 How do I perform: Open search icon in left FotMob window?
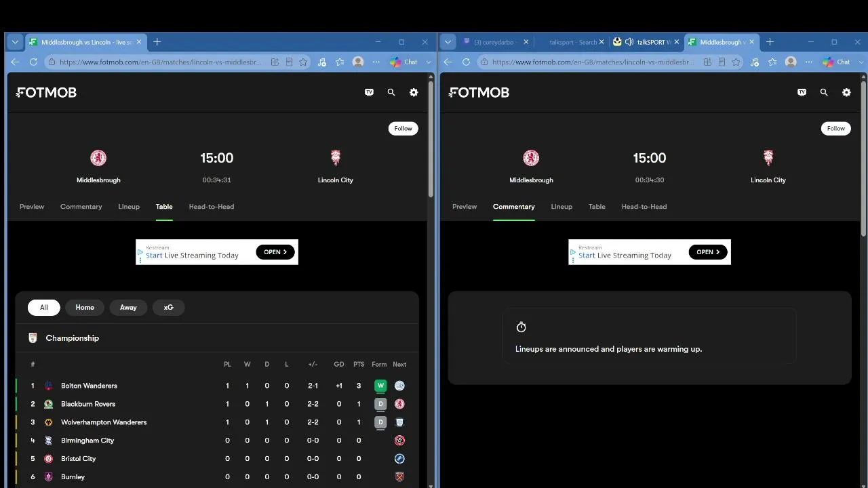tap(391, 92)
